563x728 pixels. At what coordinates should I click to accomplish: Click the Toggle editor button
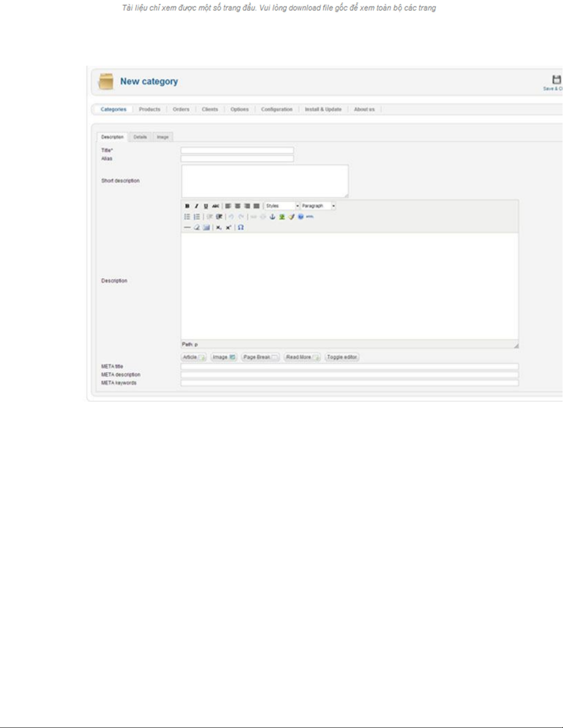(x=342, y=357)
